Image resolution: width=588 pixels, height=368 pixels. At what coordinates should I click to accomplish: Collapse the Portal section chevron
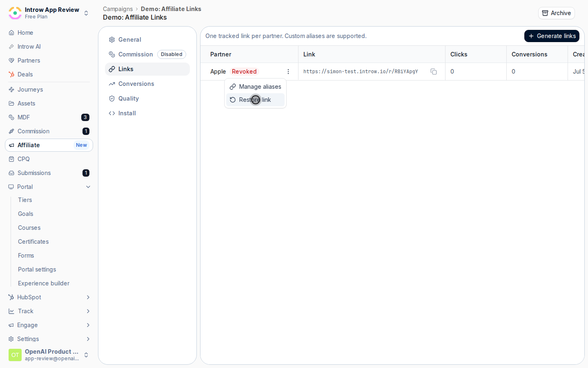88,187
